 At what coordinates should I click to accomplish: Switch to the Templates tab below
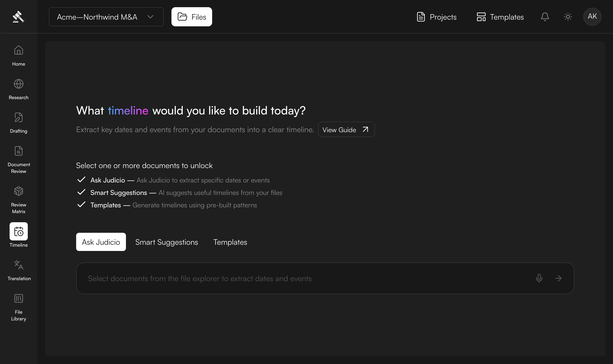pyautogui.click(x=230, y=242)
